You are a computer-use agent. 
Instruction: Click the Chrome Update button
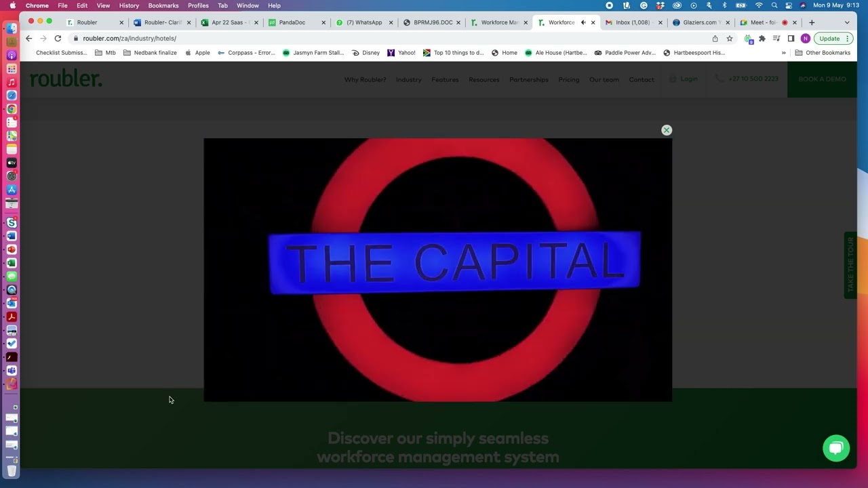click(833, 39)
